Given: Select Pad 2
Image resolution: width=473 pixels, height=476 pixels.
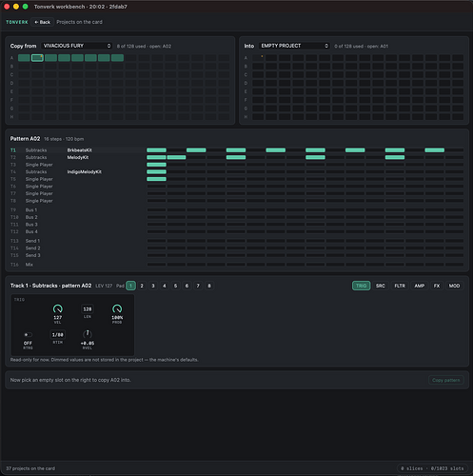Looking at the screenshot, I should click(142, 286).
